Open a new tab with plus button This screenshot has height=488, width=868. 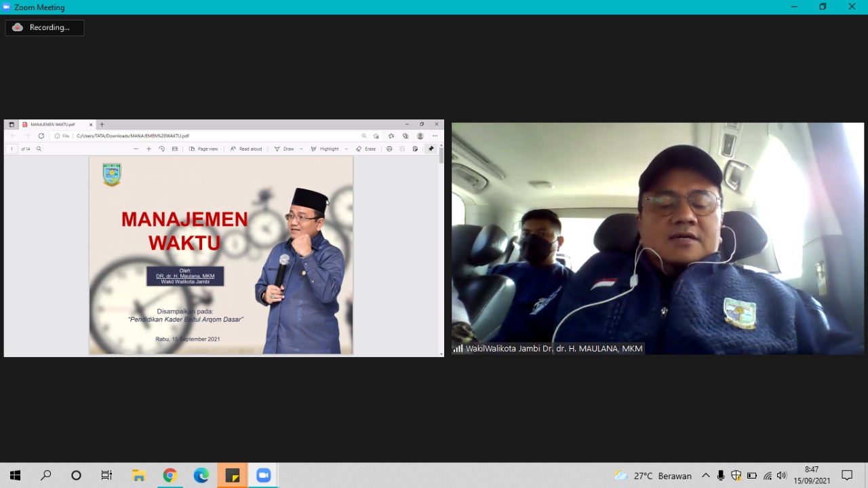(x=102, y=125)
